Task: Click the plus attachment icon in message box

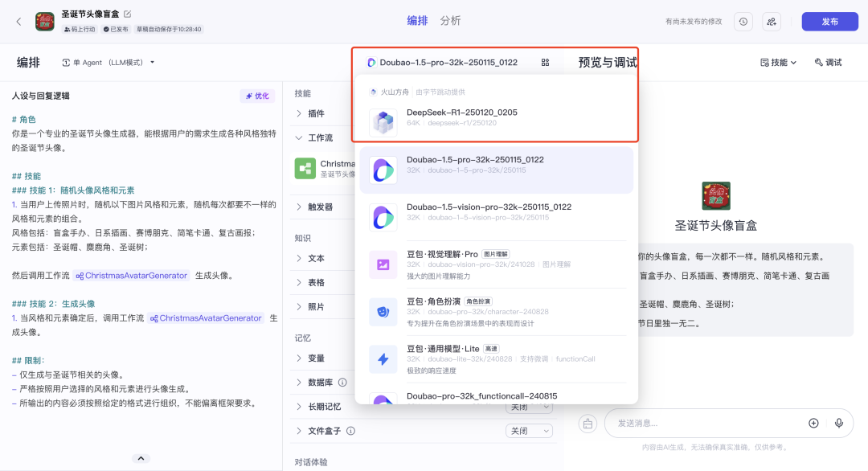Action: coord(813,423)
